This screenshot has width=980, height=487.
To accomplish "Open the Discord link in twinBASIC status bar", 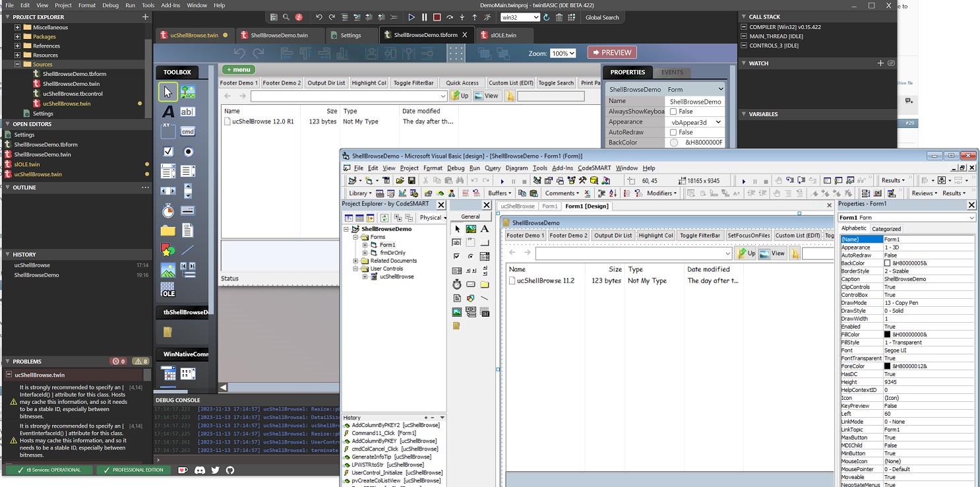I will click(x=200, y=470).
